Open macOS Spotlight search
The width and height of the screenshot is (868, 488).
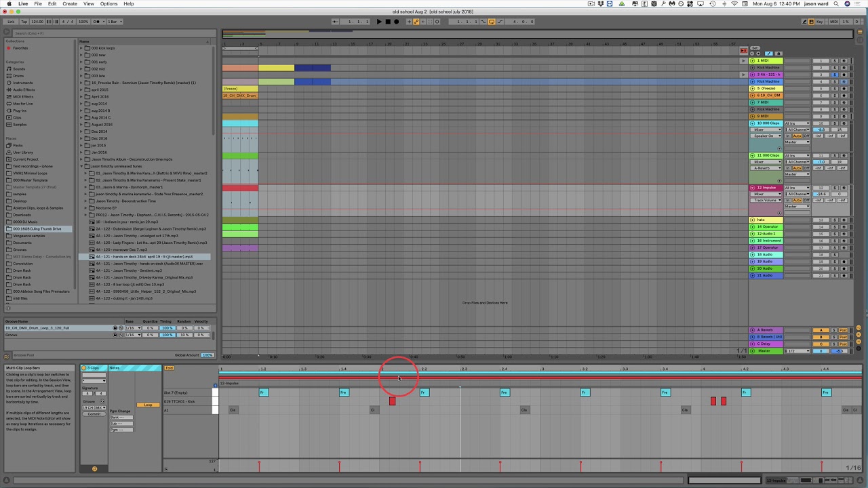837,4
